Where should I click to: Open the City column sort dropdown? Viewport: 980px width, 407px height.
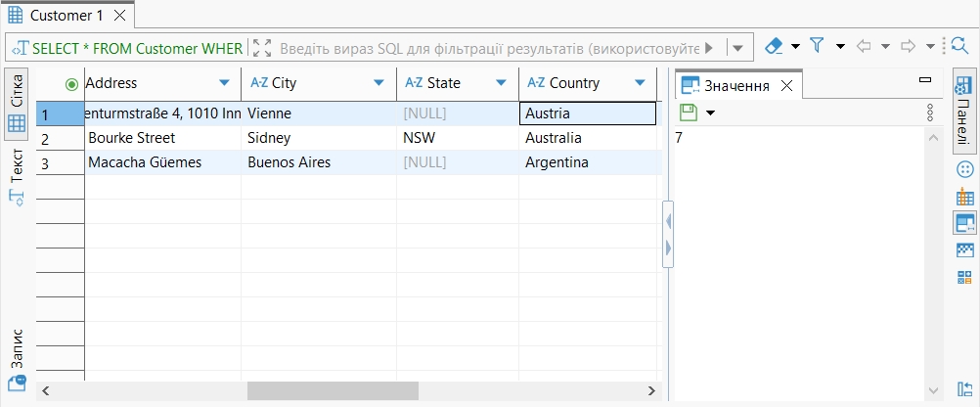tap(379, 83)
